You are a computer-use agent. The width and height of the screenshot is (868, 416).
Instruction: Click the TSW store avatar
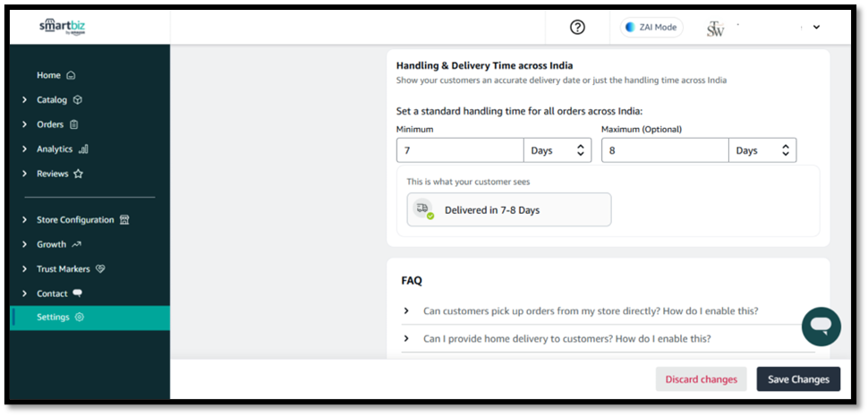(x=715, y=28)
